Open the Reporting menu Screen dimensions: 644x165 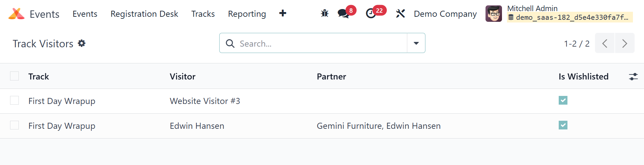(247, 14)
